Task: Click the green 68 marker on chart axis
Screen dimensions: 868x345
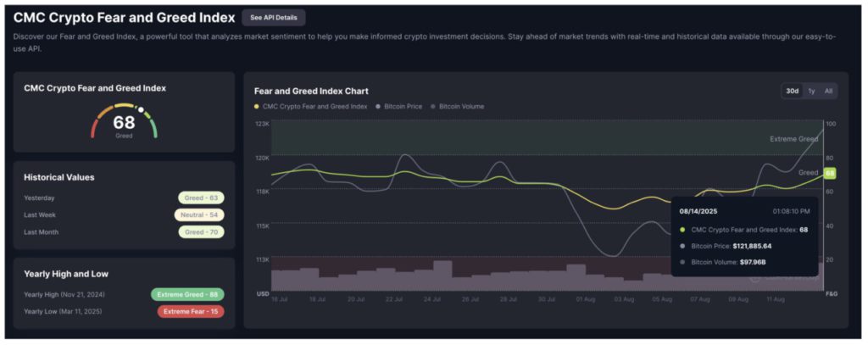Action: [x=829, y=173]
